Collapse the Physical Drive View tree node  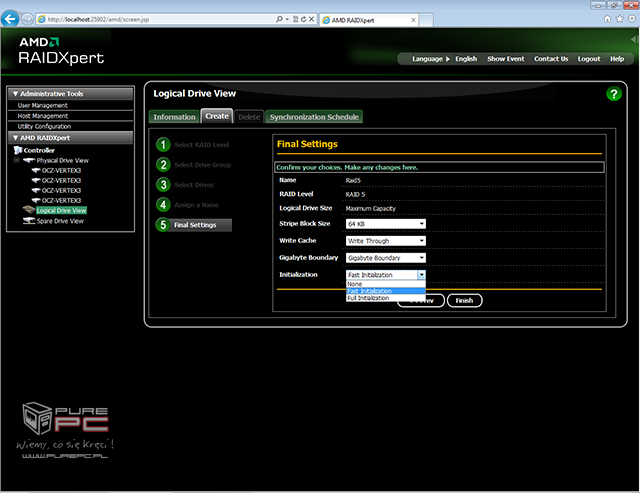point(16,160)
